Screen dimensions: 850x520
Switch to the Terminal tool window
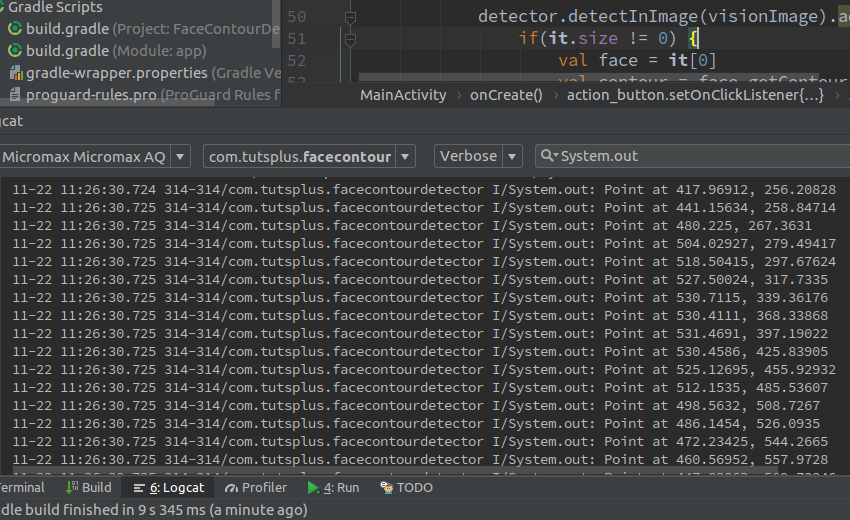[x=22, y=488]
